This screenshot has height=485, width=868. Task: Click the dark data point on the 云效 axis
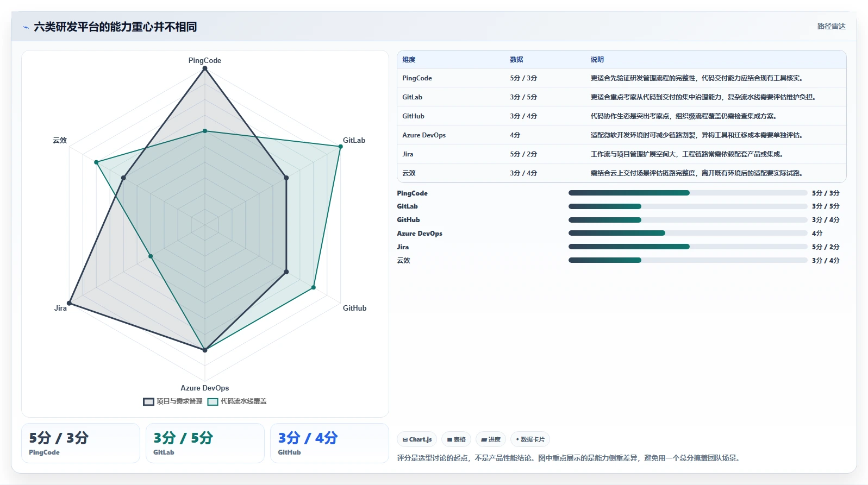(123, 178)
